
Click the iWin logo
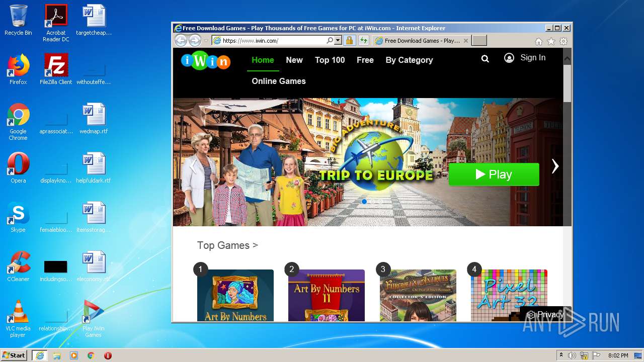click(x=206, y=61)
